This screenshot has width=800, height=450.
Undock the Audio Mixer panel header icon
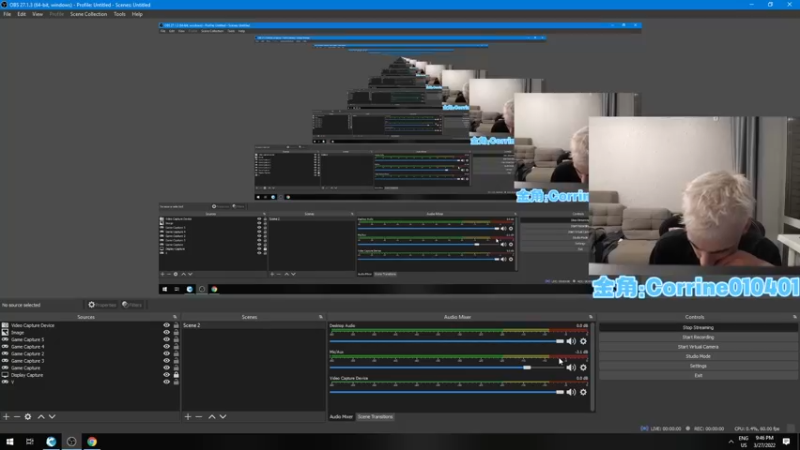[591, 317]
